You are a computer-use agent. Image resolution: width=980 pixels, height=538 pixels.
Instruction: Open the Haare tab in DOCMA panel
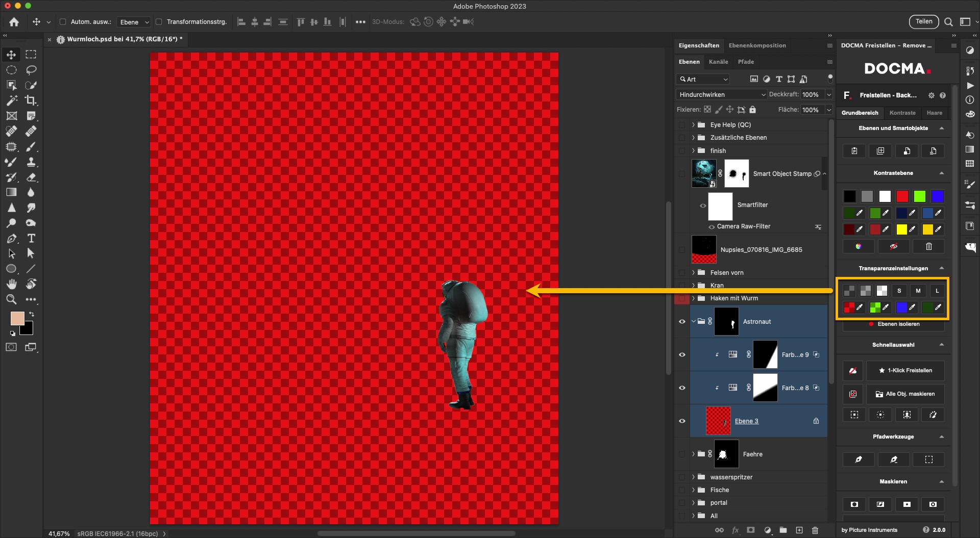(934, 113)
